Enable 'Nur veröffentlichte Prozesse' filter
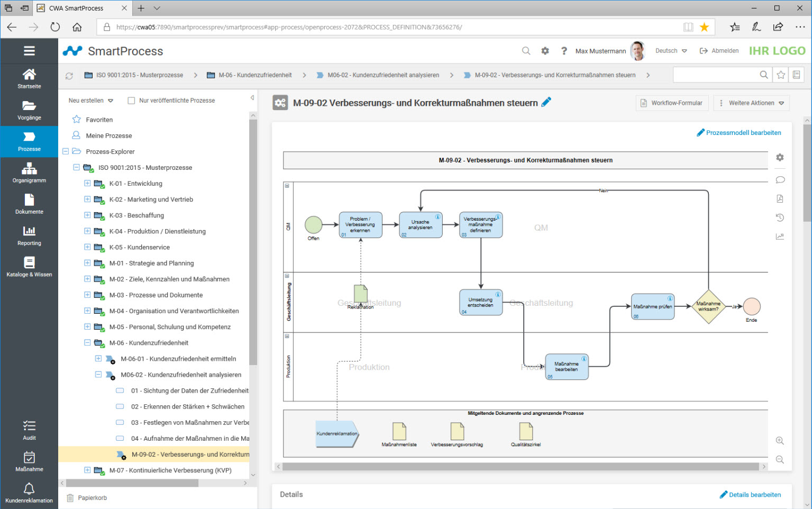Screen dimensions: 812x509 (x=131, y=100)
